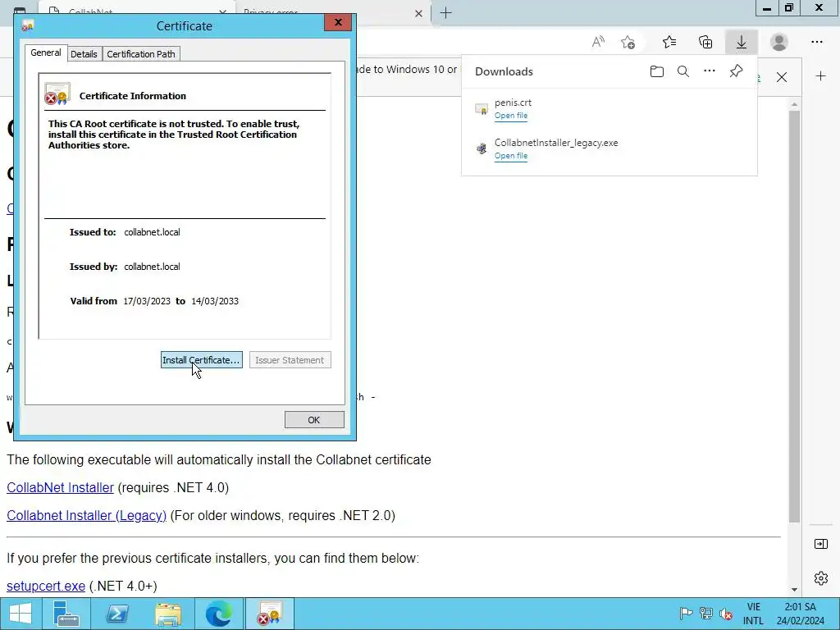Viewport: 840px width, 630px height.
Task: Launch Server Manager from taskbar
Action: (x=66, y=614)
